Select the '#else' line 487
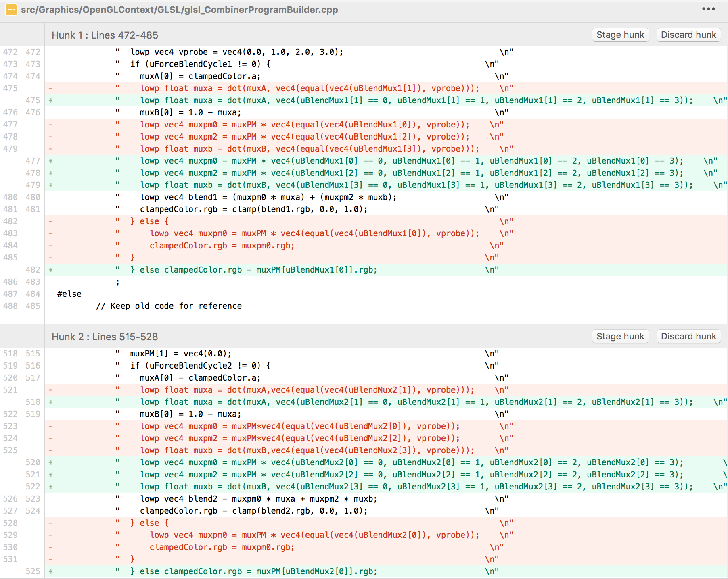Viewport: 728px width, 579px height. [386, 294]
